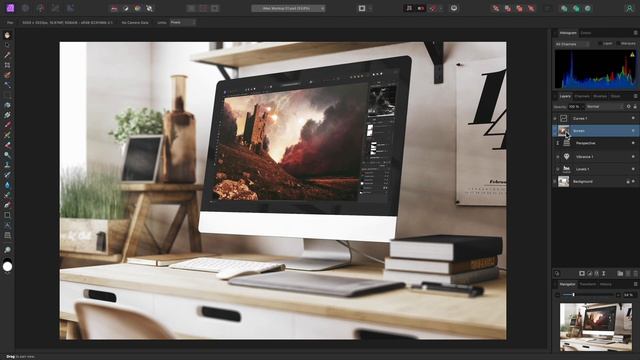The height and width of the screenshot is (360, 640).
Task: Open the layer cog settings icon
Action: click(629, 107)
